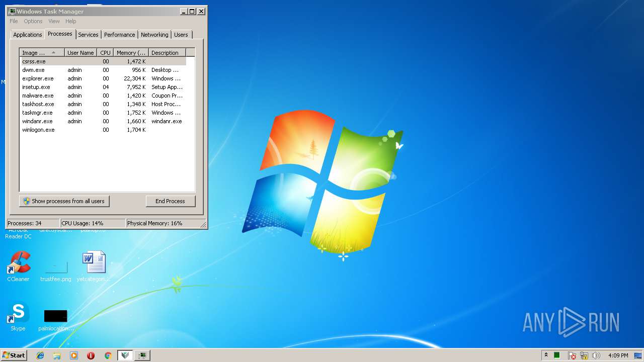
Task: Sort by Memory column header
Action: click(x=131, y=53)
